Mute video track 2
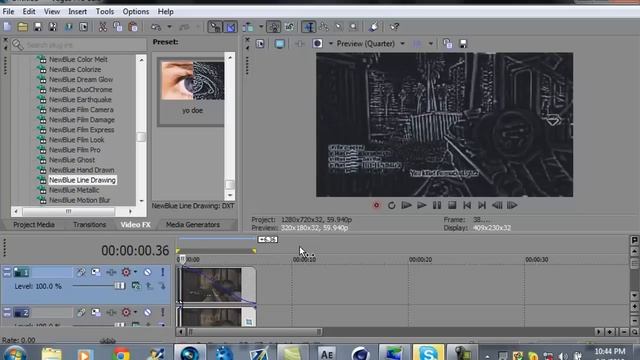 click(147, 312)
